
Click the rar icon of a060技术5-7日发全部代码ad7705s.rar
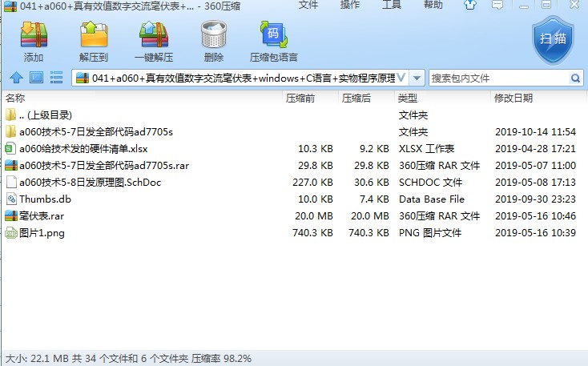(11, 165)
